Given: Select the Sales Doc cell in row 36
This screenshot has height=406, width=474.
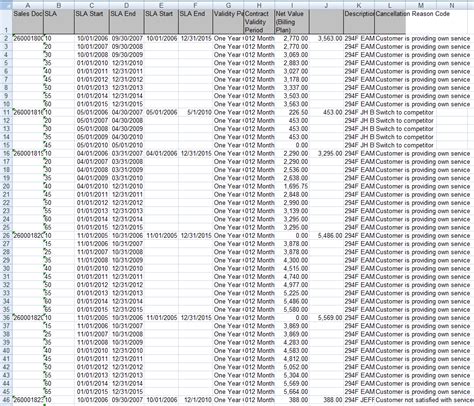Looking at the screenshot, I should point(28,318).
